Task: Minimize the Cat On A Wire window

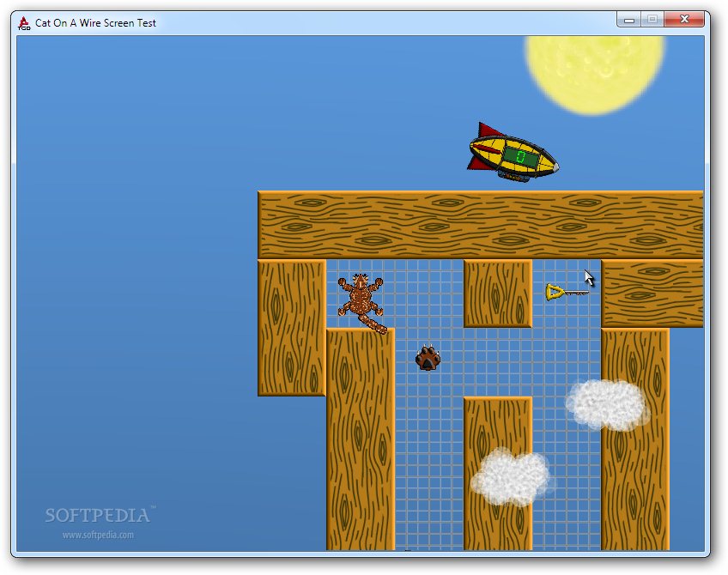Action: click(629, 20)
